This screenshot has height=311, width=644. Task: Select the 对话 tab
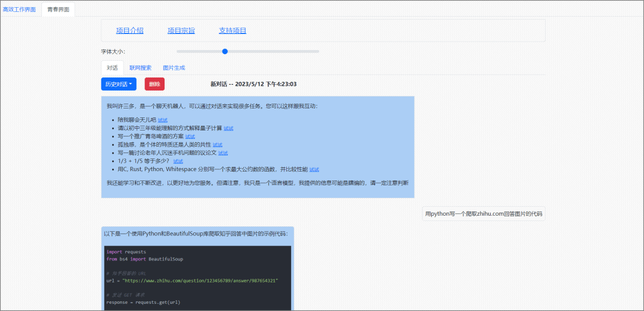pyautogui.click(x=112, y=68)
